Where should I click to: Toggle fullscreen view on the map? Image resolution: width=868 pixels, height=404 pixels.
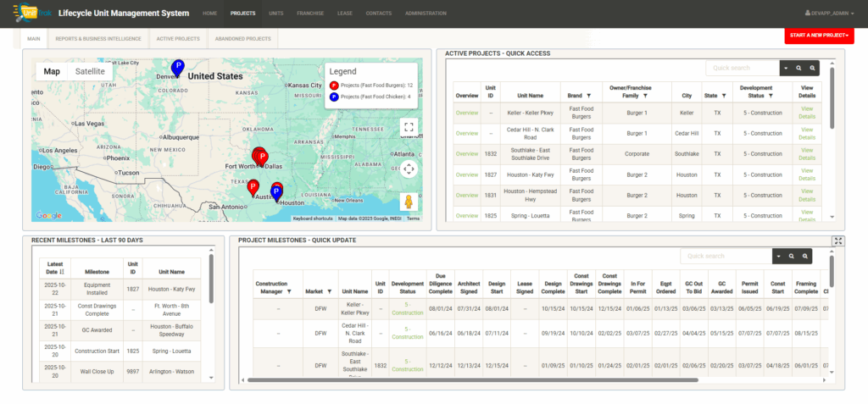click(x=409, y=128)
